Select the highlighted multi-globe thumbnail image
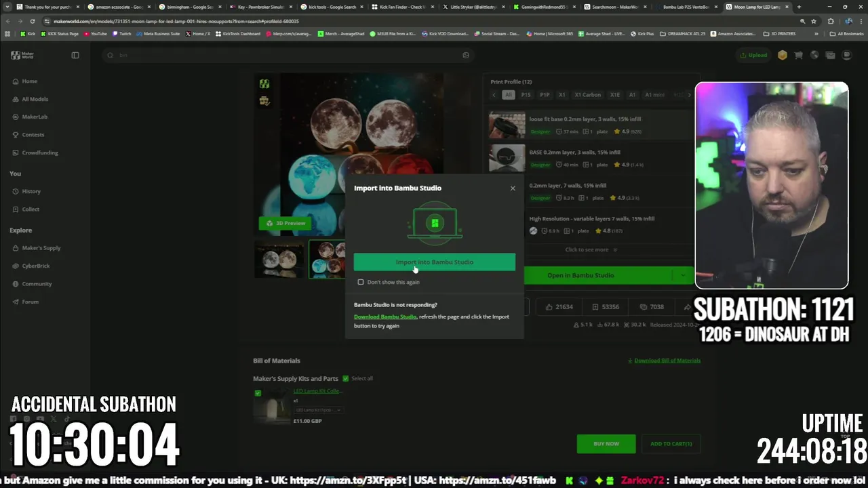This screenshot has height=488, width=868. coord(327,259)
